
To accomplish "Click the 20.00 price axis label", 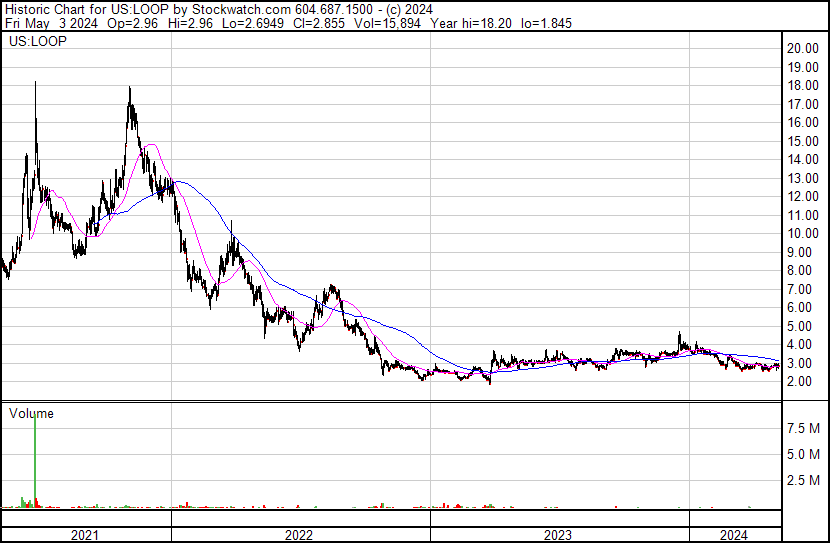I will tap(803, 48).
